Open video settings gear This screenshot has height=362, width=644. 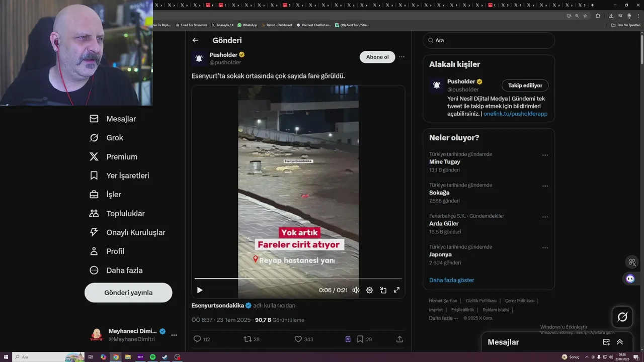coord(369,290)
